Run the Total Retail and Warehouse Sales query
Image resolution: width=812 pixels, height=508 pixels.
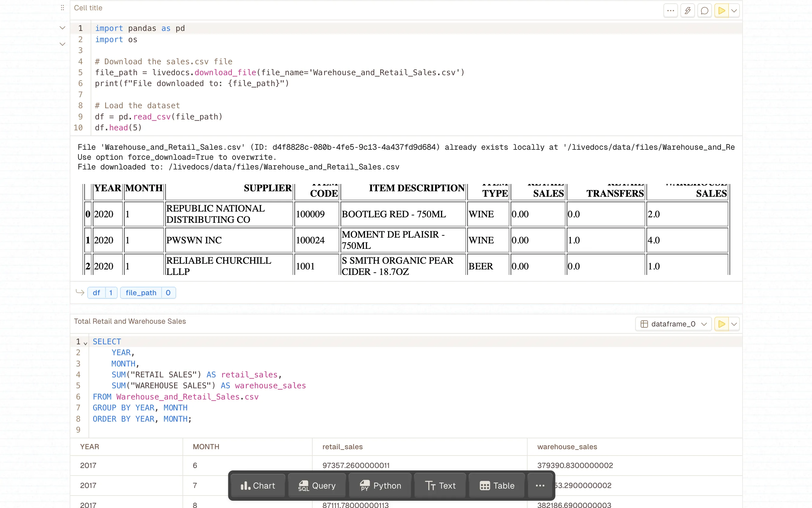[x=721, y=323]
